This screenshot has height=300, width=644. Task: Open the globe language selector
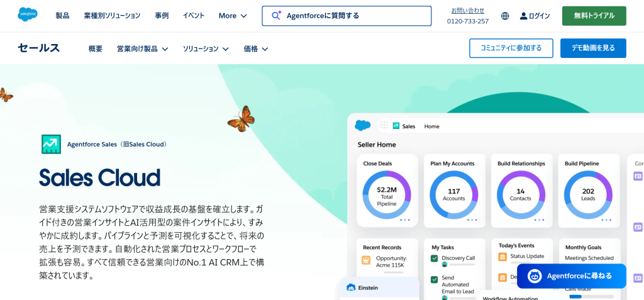[x=505, y=16]
